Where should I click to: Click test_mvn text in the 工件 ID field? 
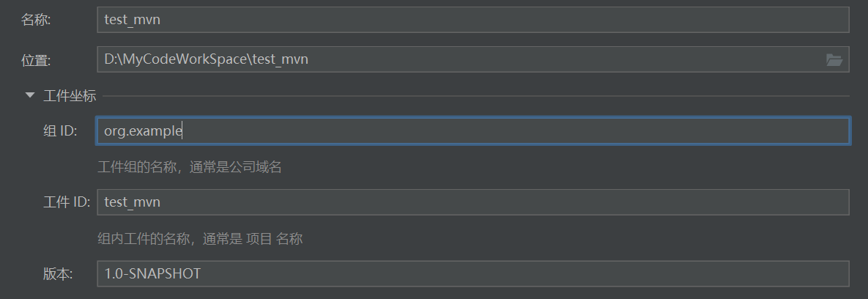(x=133, y=202)
